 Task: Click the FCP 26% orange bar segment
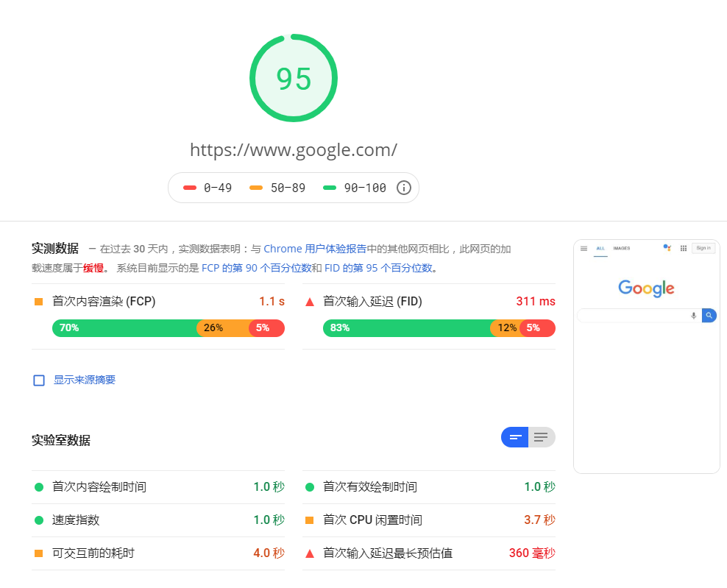coord(223,327)
